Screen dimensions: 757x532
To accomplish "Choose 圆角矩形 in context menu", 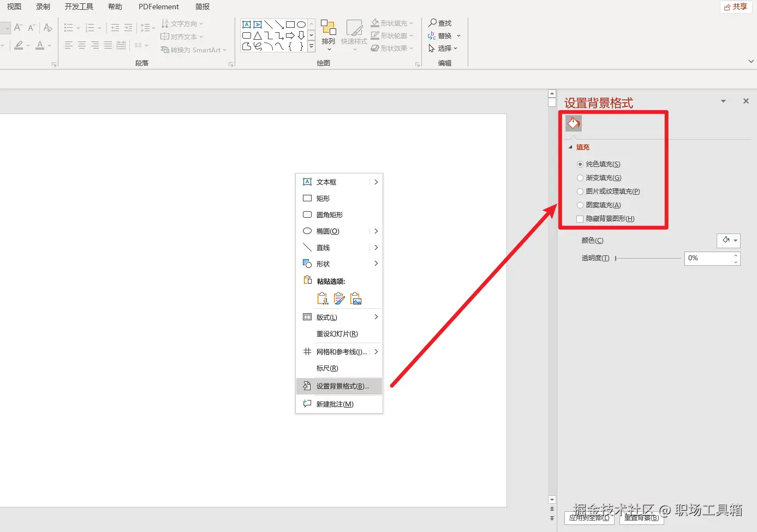I will click(x=339, y=215).
